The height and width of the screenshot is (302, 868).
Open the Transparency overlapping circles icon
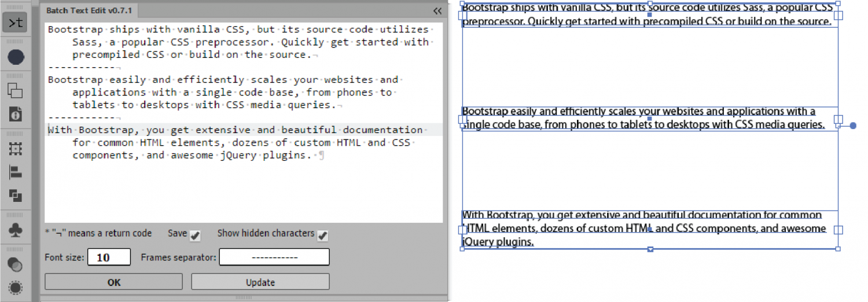16,264
